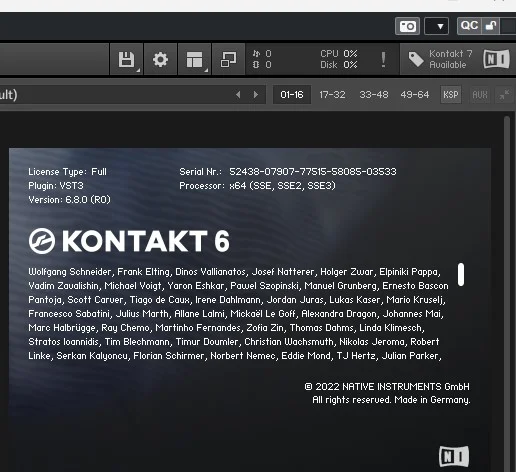Click the Version: 6.8.0 (R0) text
Viewport: 516px width, 472px height.
tap(69, 200)
